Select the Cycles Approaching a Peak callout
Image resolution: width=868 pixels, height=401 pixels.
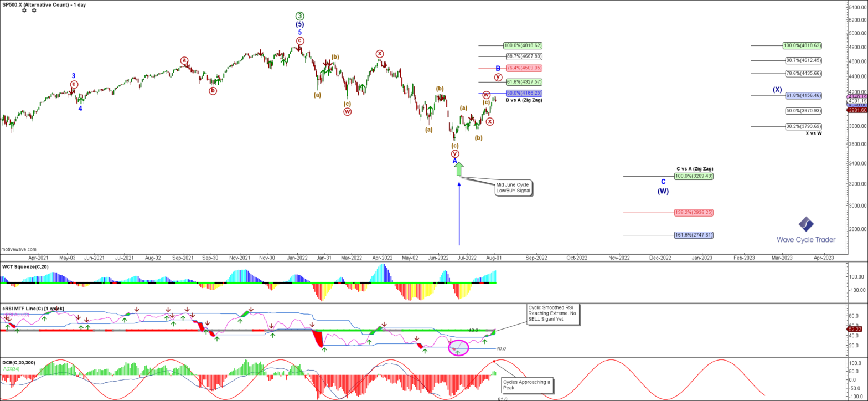coord(526,385)
